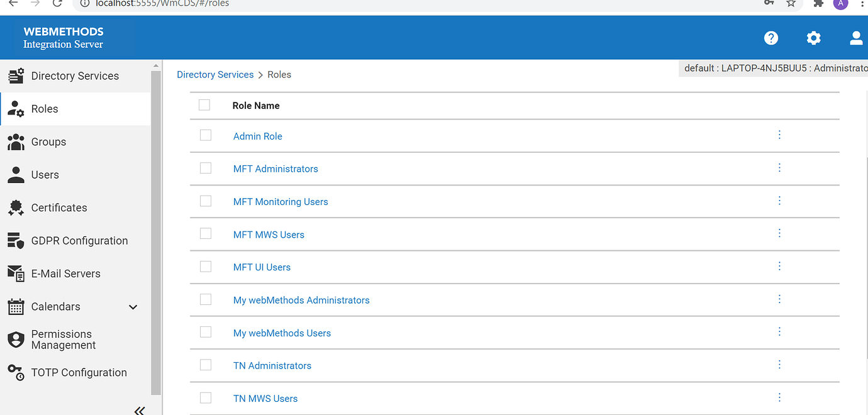Click the Certificates badge icon in sidebar

tap(16, 207)
